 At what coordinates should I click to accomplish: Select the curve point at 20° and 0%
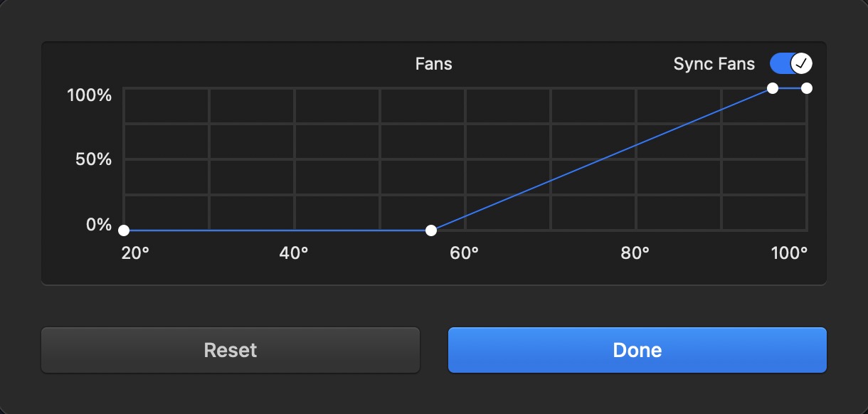(x=124, y=230)
